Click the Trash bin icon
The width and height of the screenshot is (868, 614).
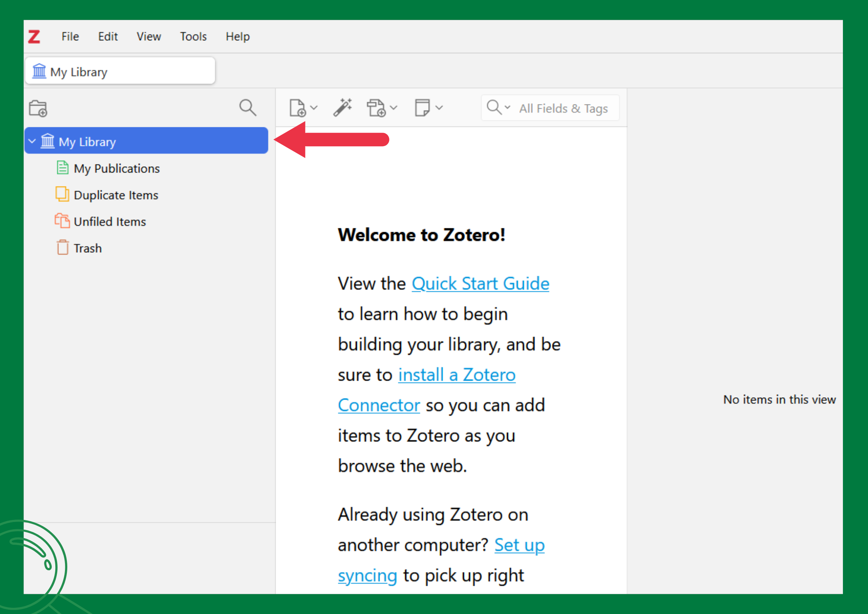(63, 247)
